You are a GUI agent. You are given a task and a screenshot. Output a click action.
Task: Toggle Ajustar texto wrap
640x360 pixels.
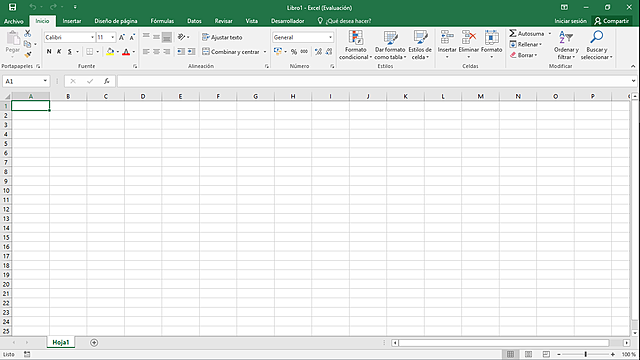click(222, 37)
